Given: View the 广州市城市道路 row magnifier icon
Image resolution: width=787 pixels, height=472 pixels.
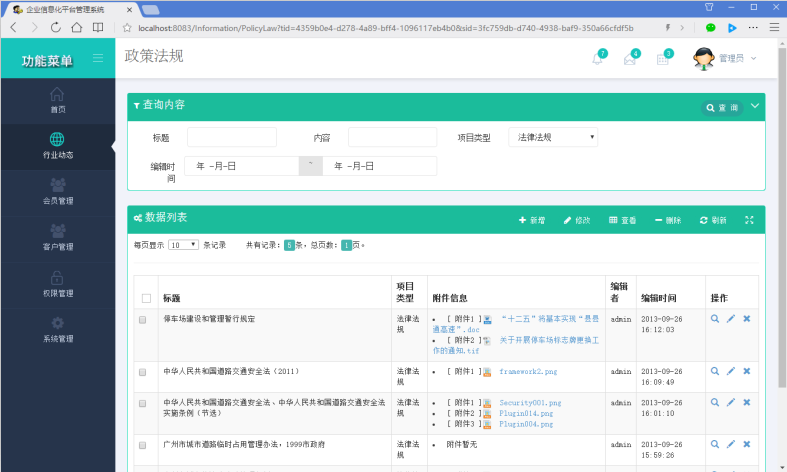Looking at the screenshot, I should (x=715, y=444).
